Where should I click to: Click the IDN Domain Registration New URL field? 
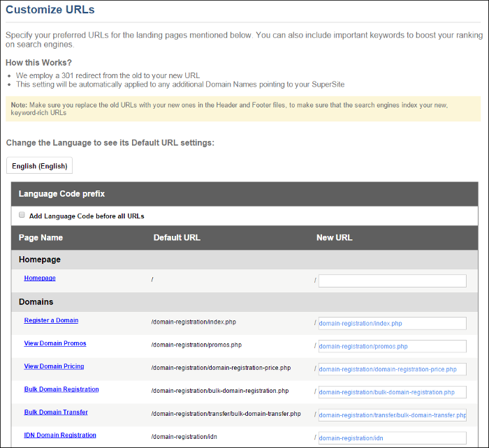pos(392,438)
